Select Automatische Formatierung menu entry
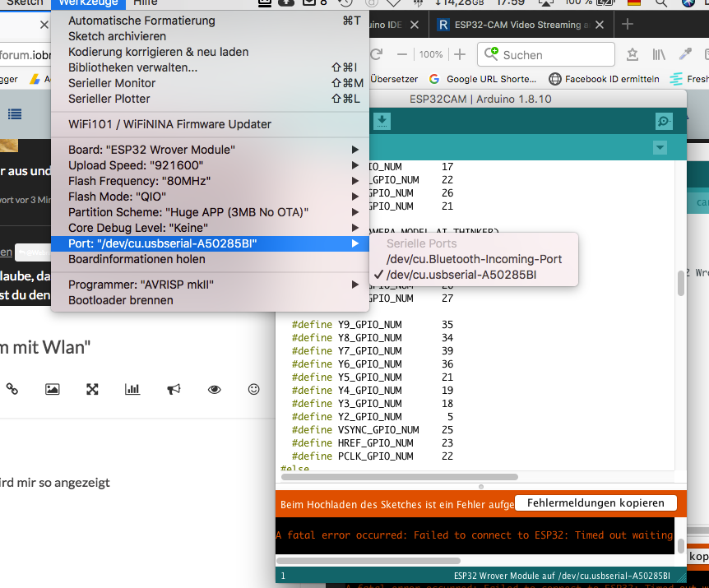Screen dimensions: 709x588 point(210,21)
